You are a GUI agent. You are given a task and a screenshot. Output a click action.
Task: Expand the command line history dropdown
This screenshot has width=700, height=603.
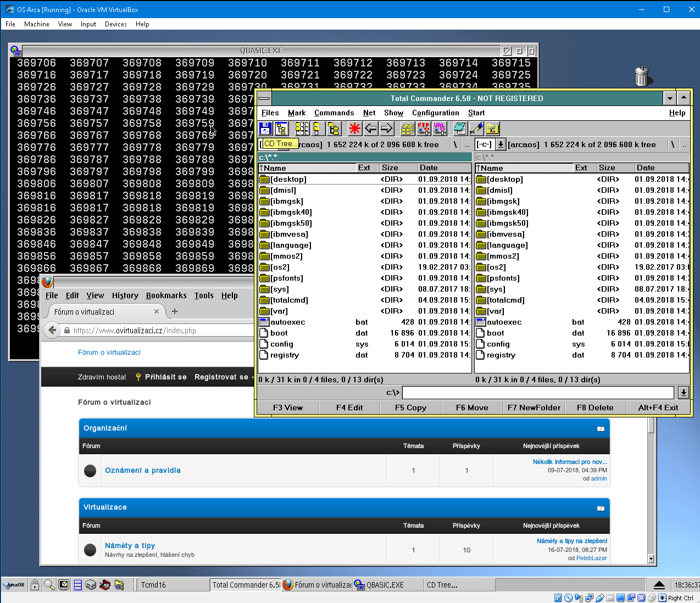pyautogui.click(x=683, y=392)
